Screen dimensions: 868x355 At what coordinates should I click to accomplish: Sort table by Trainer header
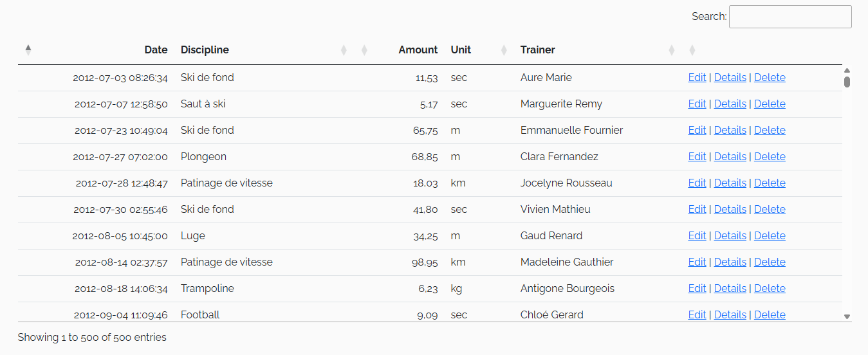(x=538, y=50)
